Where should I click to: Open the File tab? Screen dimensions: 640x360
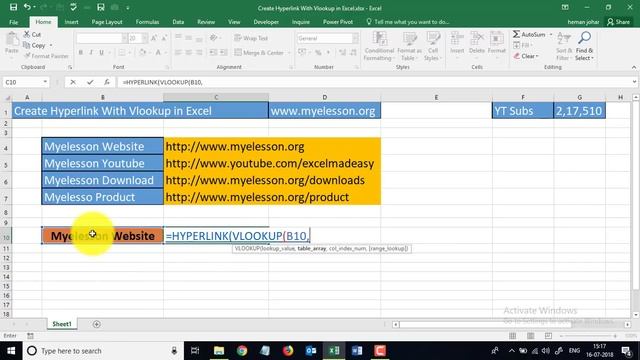pyautogui.click(x=13, y=22)
